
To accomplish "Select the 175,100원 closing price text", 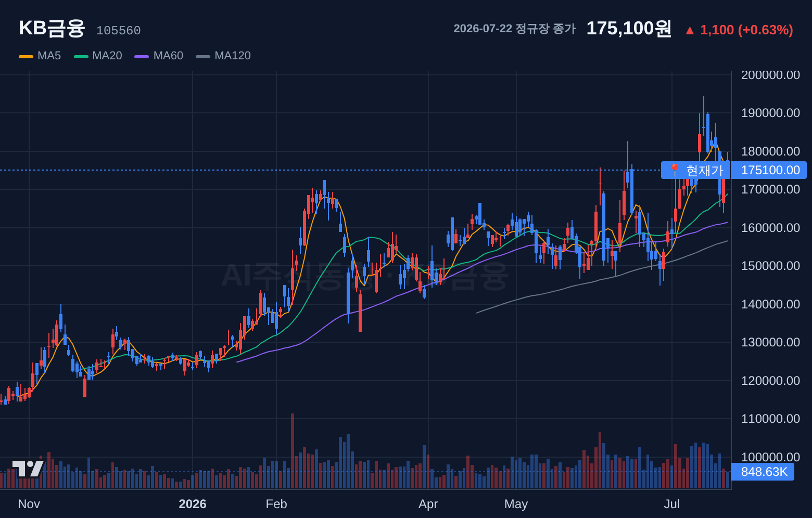I will point(629,29).
